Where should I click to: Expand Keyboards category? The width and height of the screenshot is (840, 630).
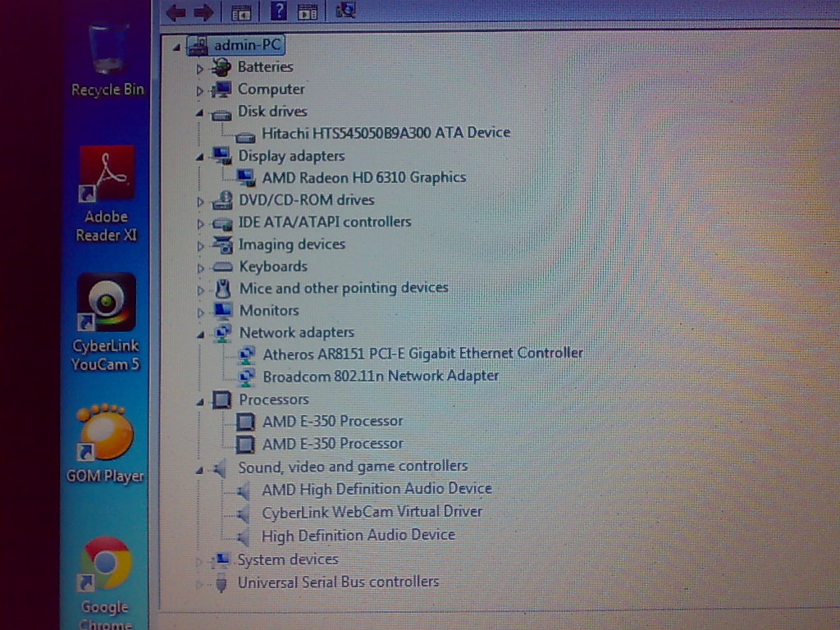[x=199, y=268]
